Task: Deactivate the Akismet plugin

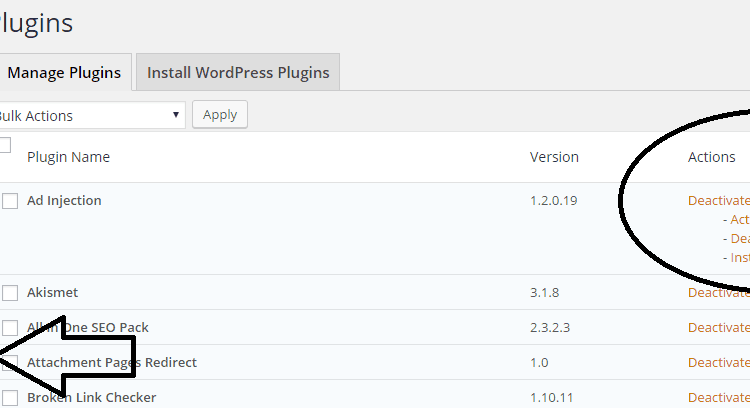Action: click(719, 292)
